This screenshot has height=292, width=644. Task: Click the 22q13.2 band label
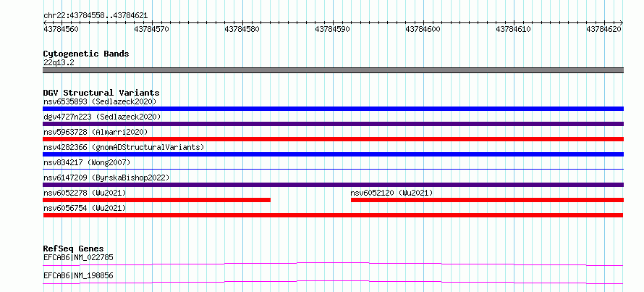pyautogui.click(x=59, y=63)
